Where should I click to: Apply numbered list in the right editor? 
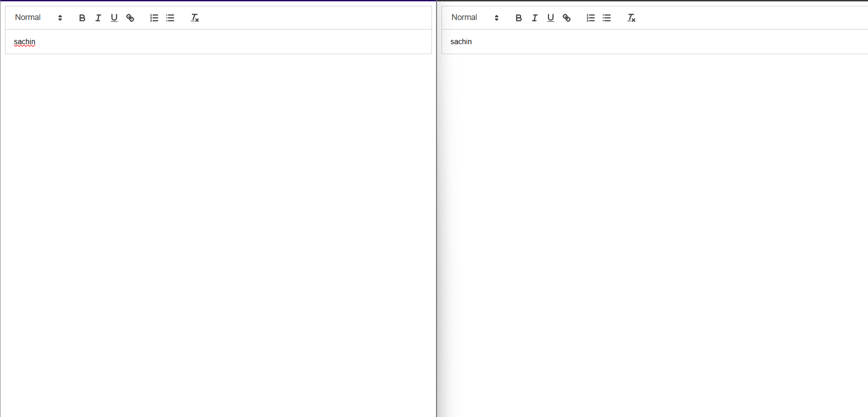click(591, 18)
